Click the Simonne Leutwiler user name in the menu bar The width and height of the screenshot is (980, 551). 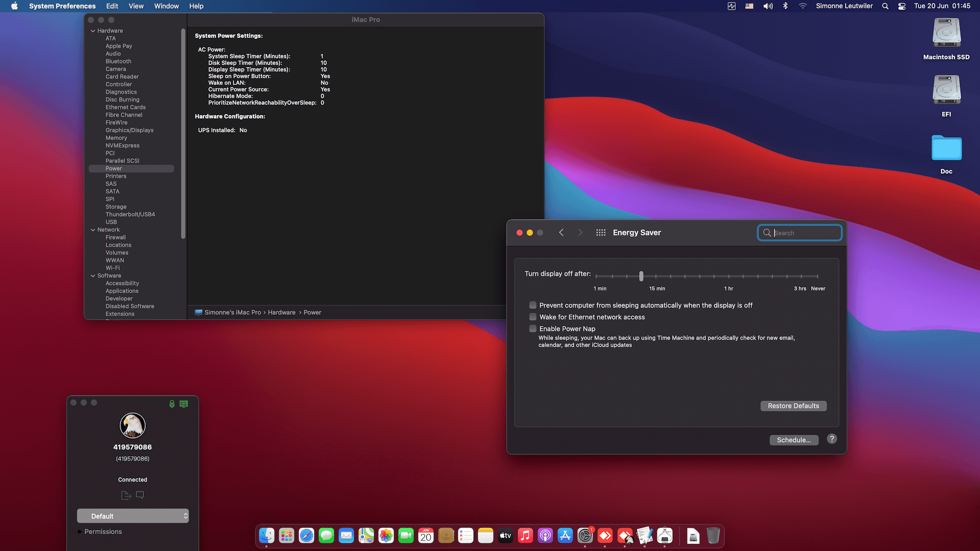tap(844, 6)
